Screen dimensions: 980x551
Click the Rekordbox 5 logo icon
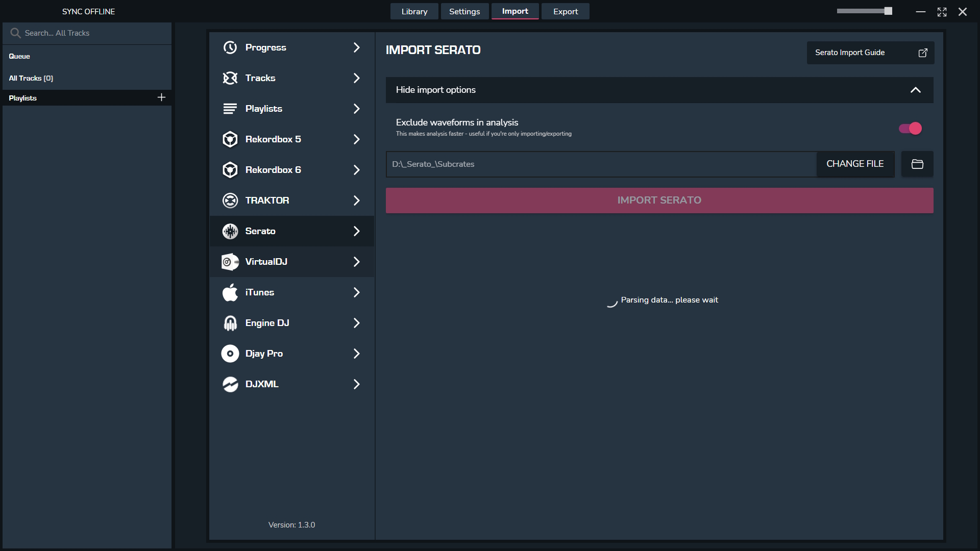pos(230,139)
